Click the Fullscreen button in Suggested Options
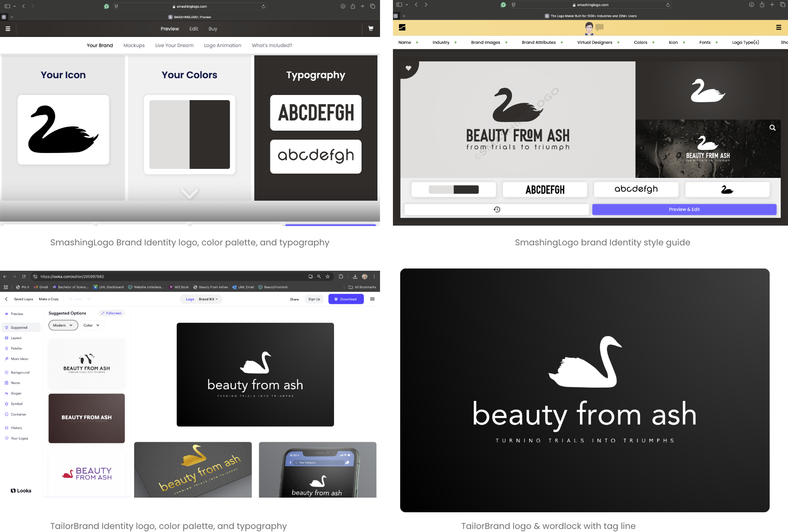The width and height of the screenshot is (788, 532). [x=112, y=313]
